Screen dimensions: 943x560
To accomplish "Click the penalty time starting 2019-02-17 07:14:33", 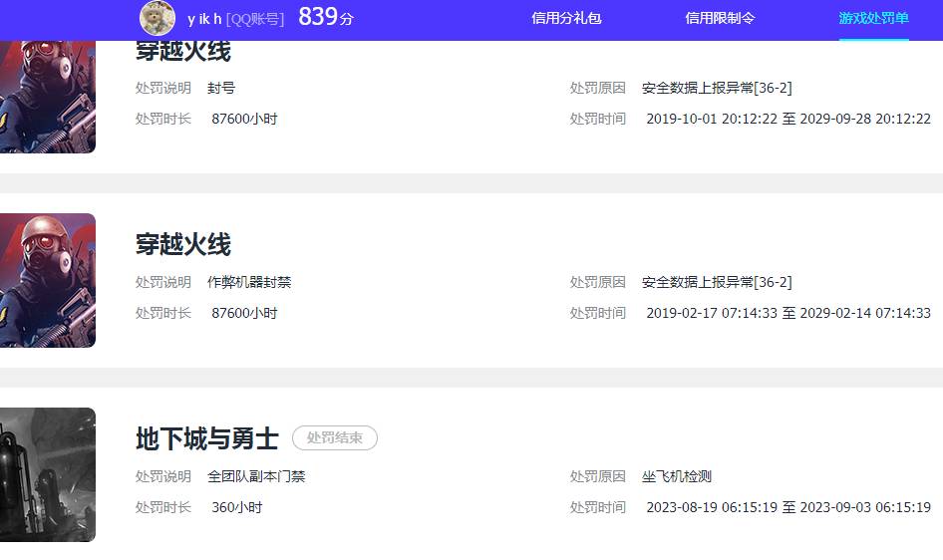I will click(x=788, y=313).
